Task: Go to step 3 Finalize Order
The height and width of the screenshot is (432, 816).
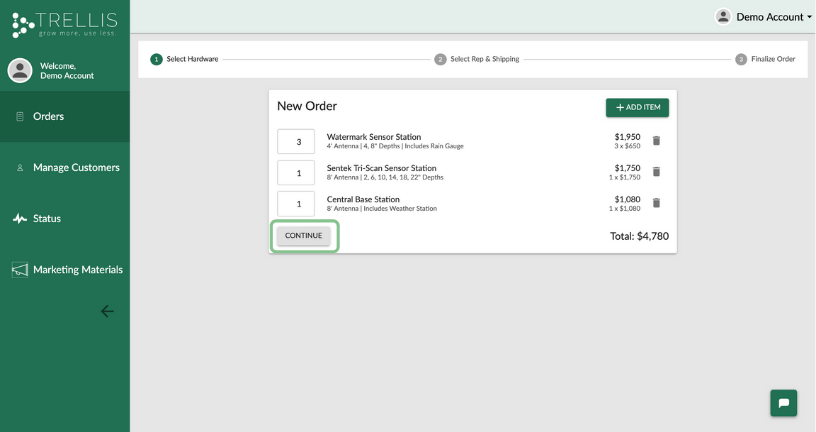Action: tap(765, 59)
